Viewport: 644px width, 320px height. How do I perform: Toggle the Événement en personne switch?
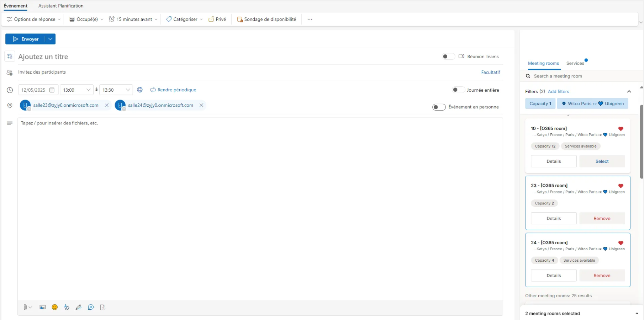[x=439, y=107]
